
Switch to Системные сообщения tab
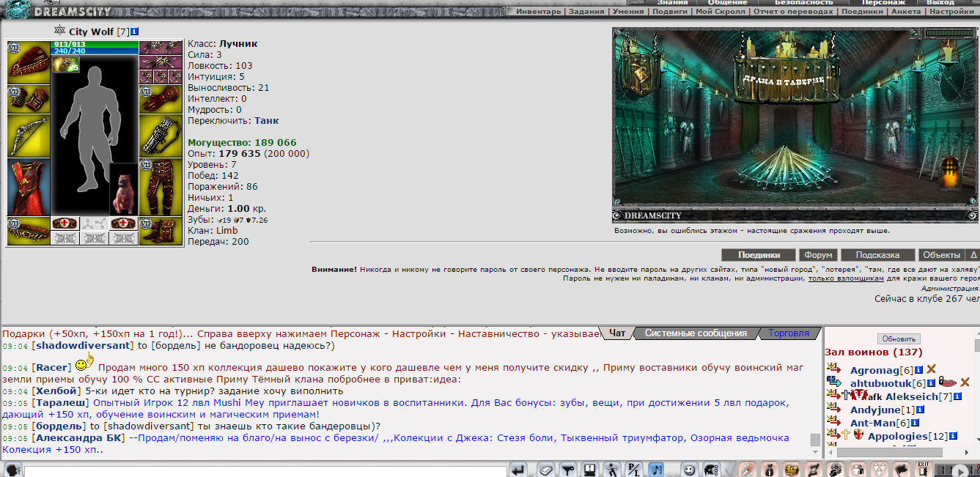coord(696,333)
